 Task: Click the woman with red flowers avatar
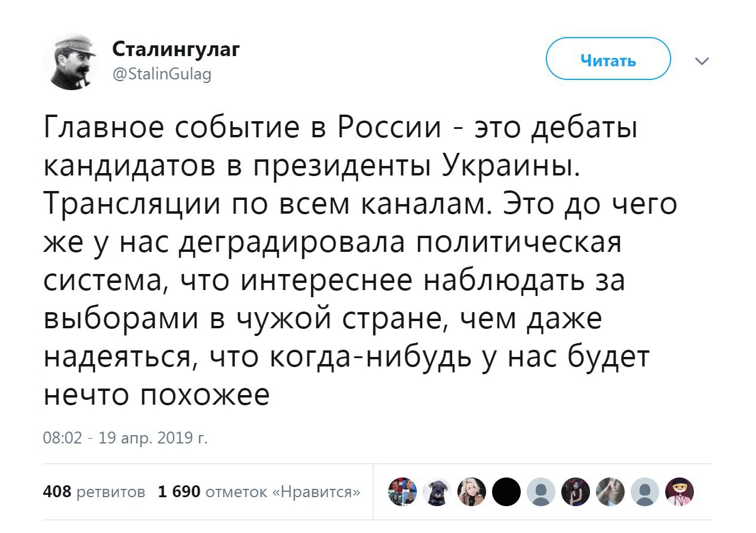click(575, 492)
